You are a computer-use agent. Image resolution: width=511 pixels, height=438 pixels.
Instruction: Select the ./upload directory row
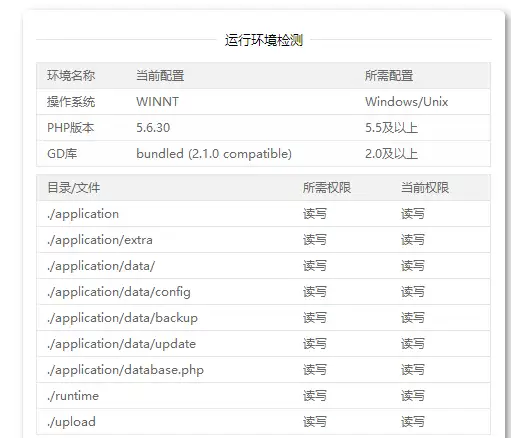263,422
